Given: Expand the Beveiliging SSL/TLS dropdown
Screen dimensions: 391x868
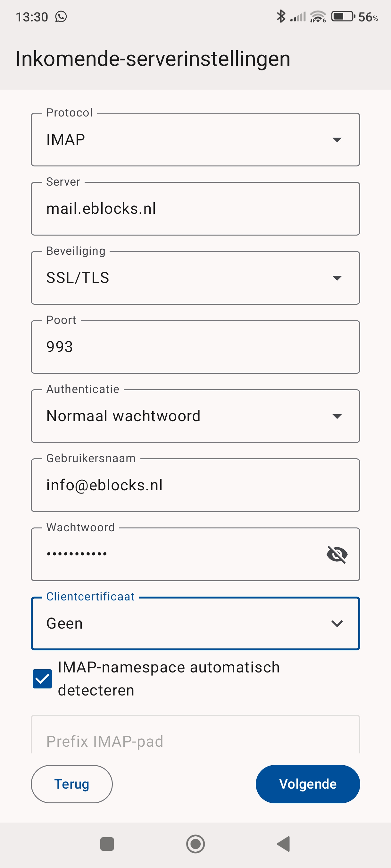Looking at the screenshot, I should [195, 278].
